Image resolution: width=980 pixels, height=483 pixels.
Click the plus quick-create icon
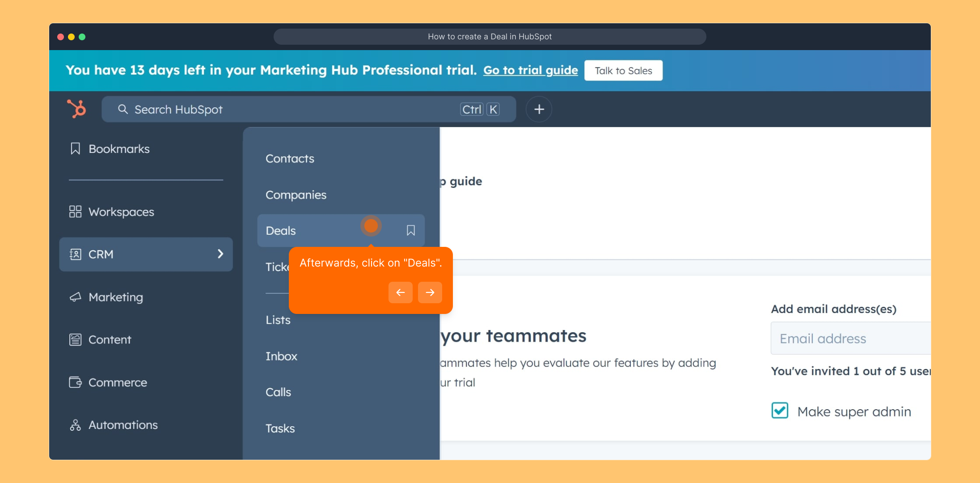539,109
